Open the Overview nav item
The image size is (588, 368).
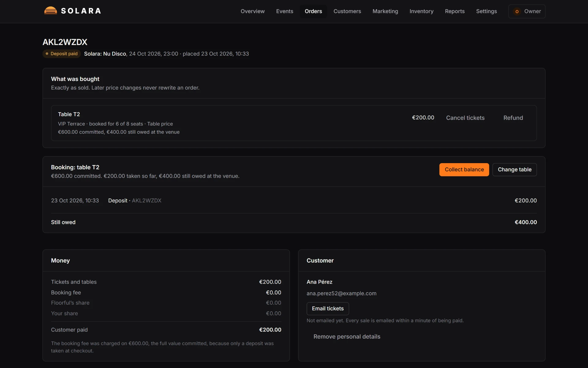click(x=253, y=11)
